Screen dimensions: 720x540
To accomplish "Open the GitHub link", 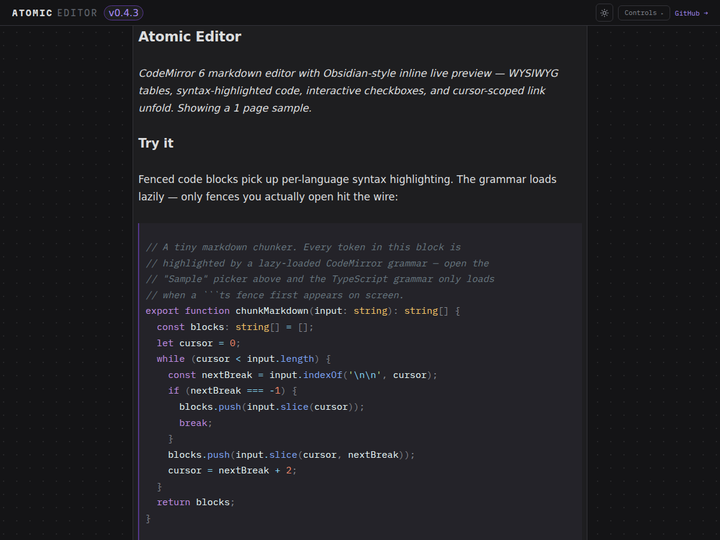I will tap(691, 13).
